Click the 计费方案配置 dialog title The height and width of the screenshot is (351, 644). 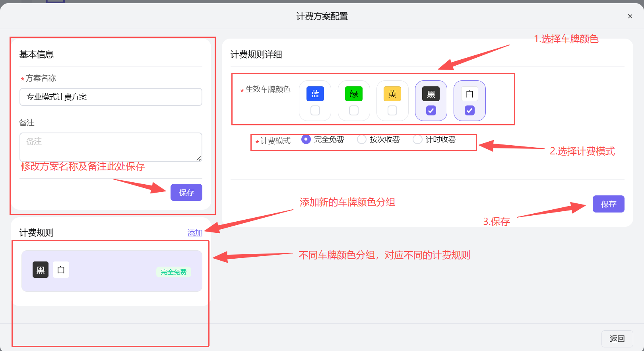tap(322, 16)
